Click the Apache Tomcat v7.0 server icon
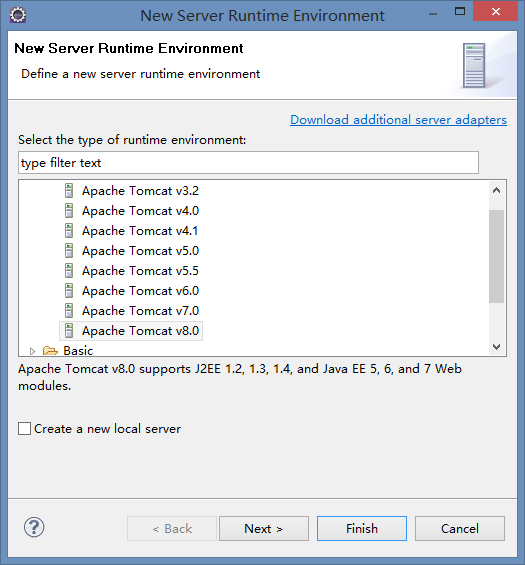The width and height of the screenshot is (525, 565). click(69, 311)
